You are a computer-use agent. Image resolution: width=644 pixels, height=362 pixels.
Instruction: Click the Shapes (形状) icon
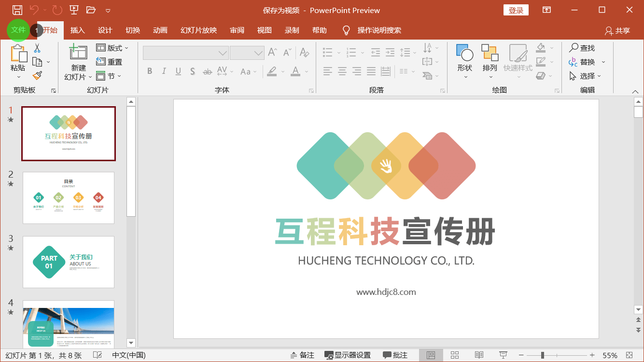464,53
